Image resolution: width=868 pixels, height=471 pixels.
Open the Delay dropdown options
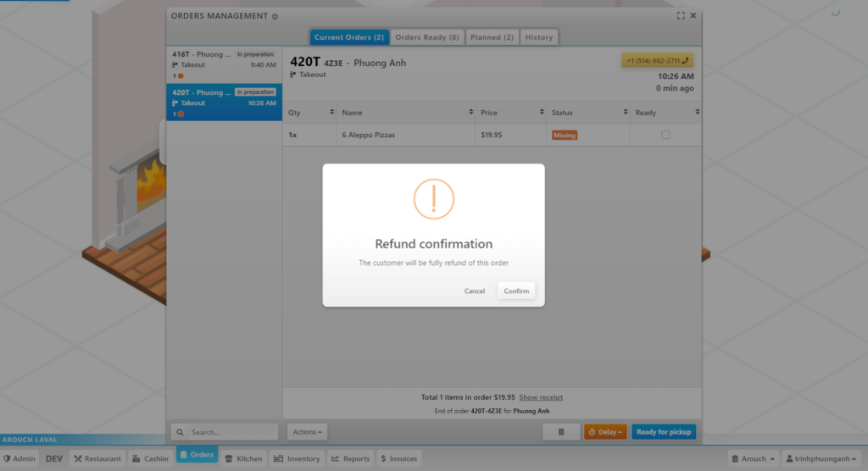click(605, 432)
